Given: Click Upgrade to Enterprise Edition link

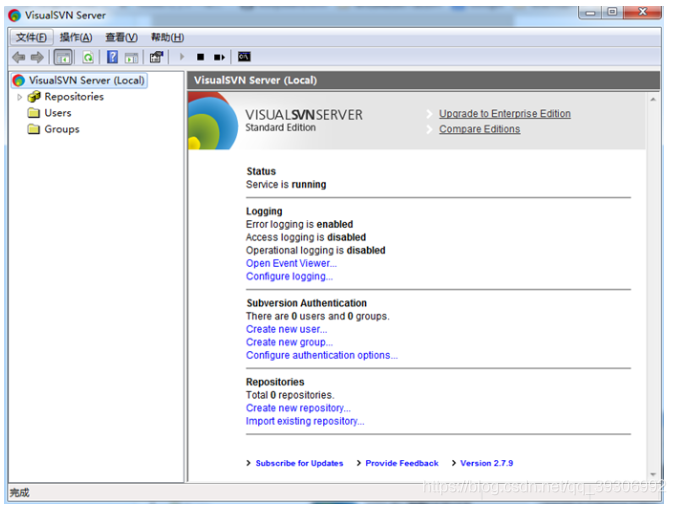Looking at the screenshot, I should (x=505, y=113).
